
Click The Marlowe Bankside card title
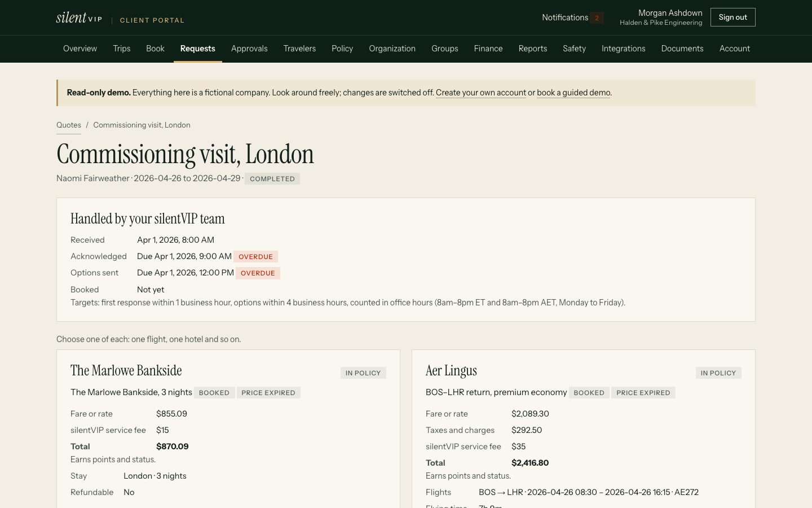[x=126, y=371]
